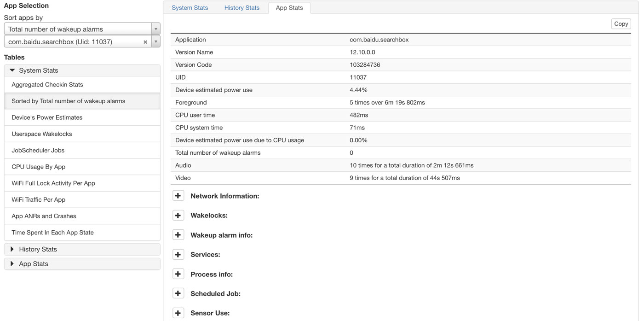Expand the Network Information section
644x321 pixels.
tap(178, 195)
